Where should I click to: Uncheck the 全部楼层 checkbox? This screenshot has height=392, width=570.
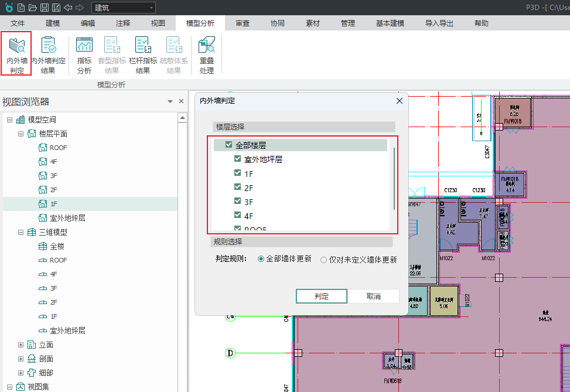[x=229, y=145]
